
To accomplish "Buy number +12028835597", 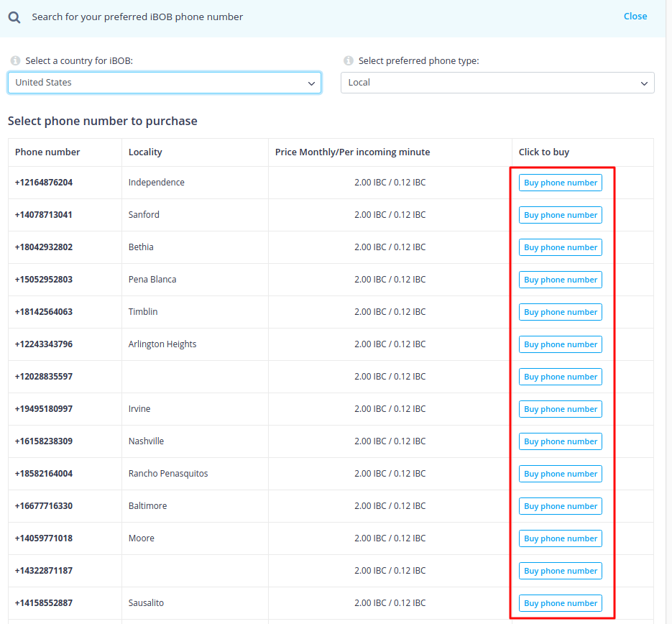I will click(x=561, y=377).
